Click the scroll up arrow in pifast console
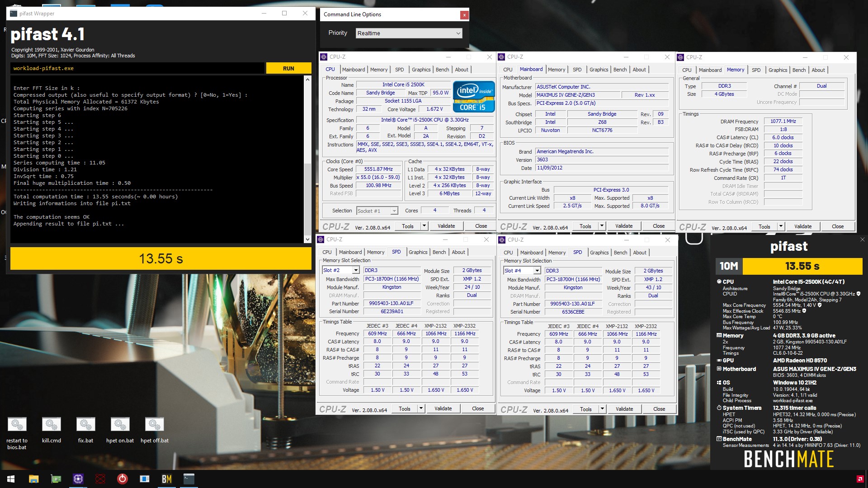The height and width of the screenshot is (488, 868). coord(308,80)
